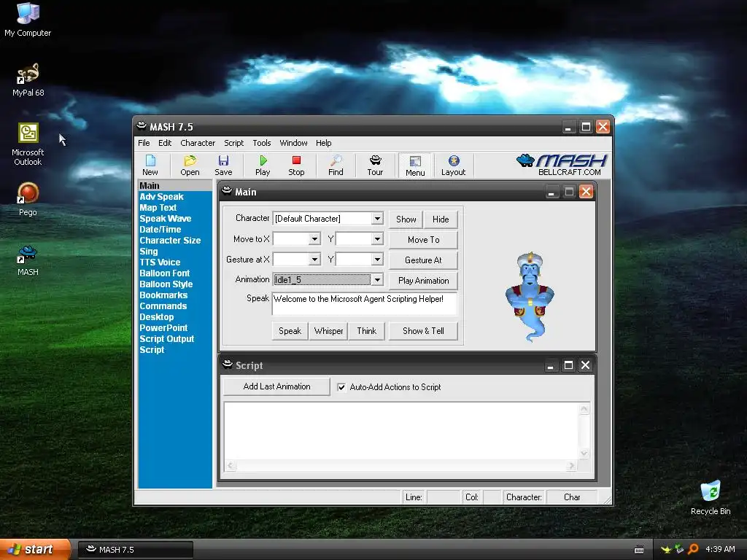Expand the Move to Y dropdown

pos(377,239)
